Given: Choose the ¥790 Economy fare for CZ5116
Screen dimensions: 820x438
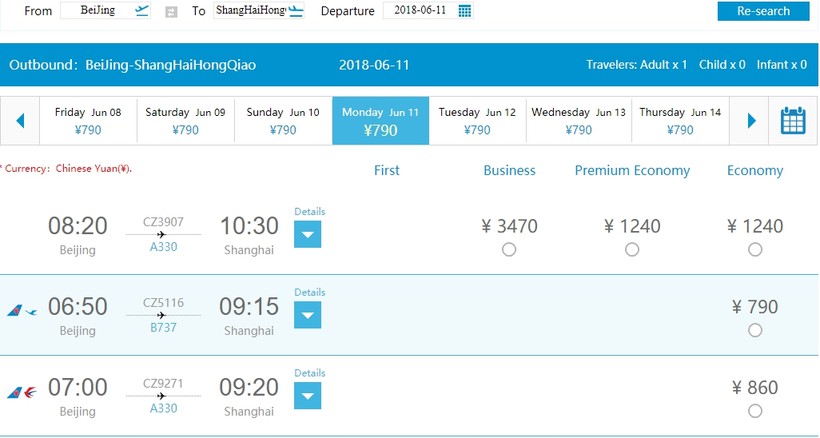Looking at the screenshot, I should coord(755,331).
